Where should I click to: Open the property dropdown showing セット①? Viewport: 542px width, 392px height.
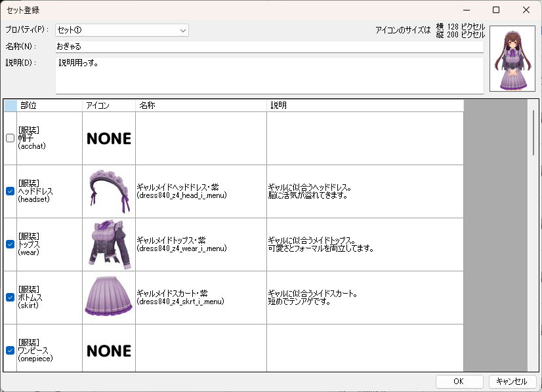pyautogui.click(x=121, y=30)
